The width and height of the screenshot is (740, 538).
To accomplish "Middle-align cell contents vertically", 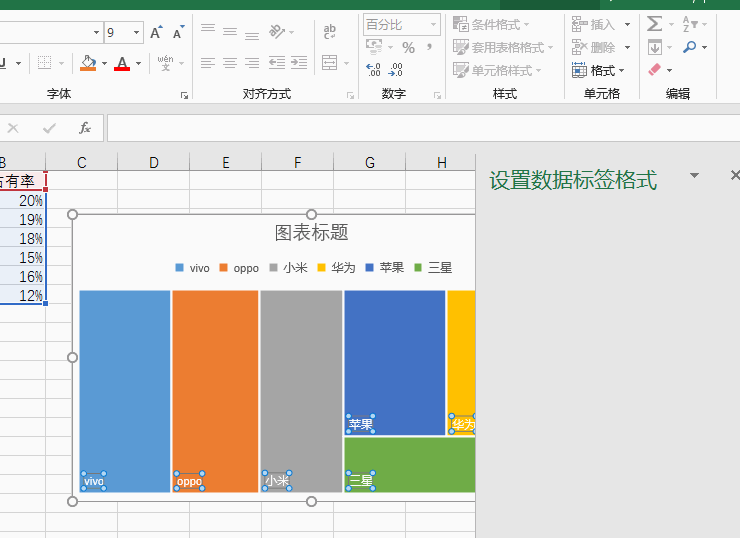I will 230,32.
